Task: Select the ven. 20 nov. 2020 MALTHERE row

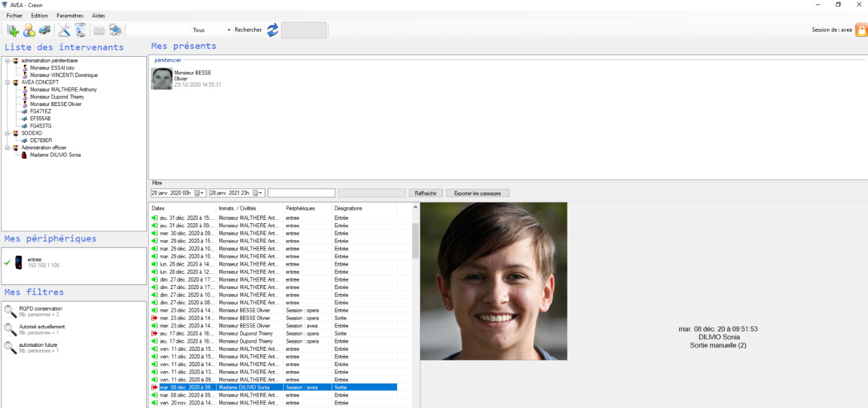Action: 273,403
